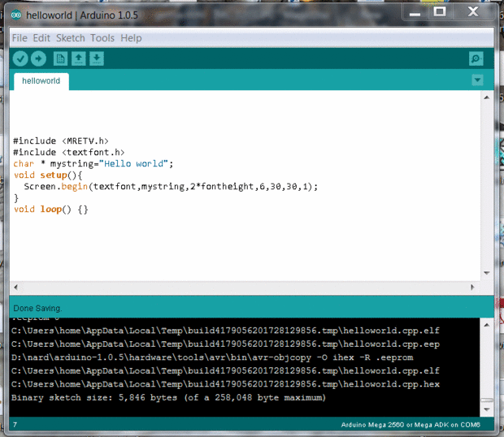Click 'helloworld | Arduino 1.0.5' title text
Image resolution: width=504 pixels, height=437 pixels.
point(82,15)
